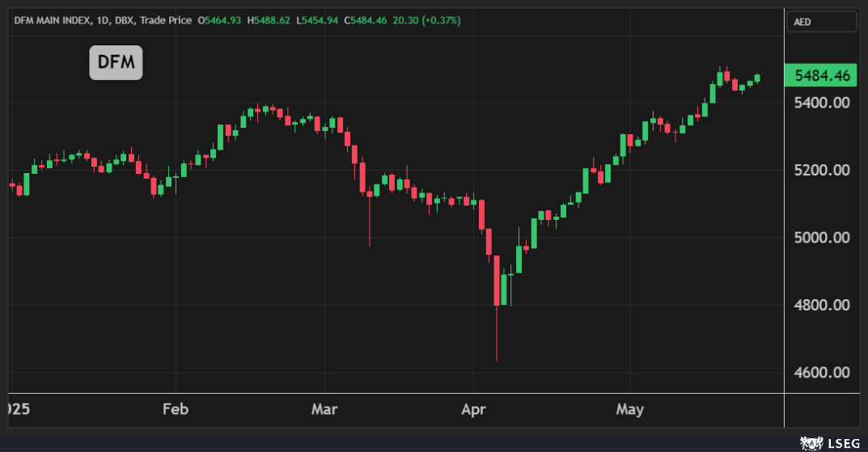Image resolution: width=868 pixels, height=452 pixels.
Task: Click the 4800.00 price axis label
Action: pos(821,306)
